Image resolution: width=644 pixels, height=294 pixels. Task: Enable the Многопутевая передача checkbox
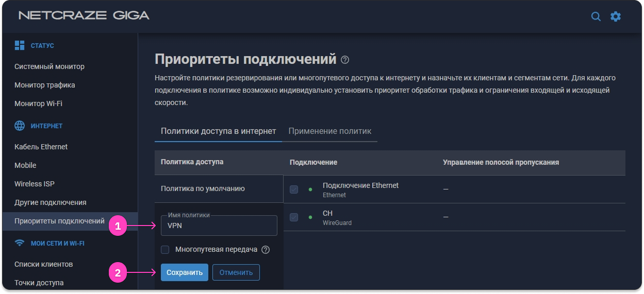[165, 250]
